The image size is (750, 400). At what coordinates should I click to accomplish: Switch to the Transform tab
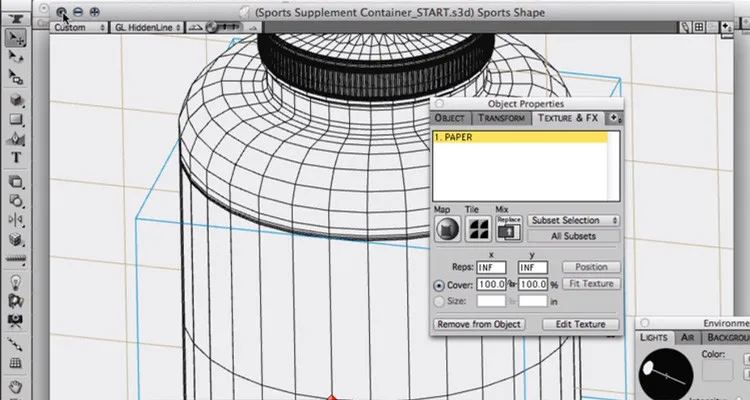501,118
